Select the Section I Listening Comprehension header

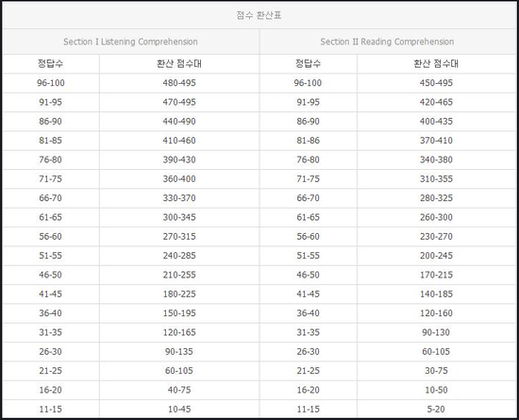130,42
